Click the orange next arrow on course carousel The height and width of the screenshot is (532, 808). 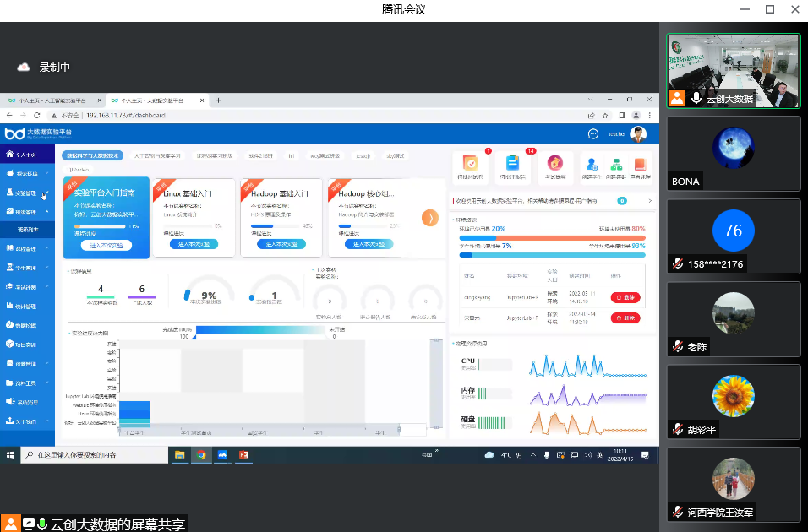click(x=429, y=218)
